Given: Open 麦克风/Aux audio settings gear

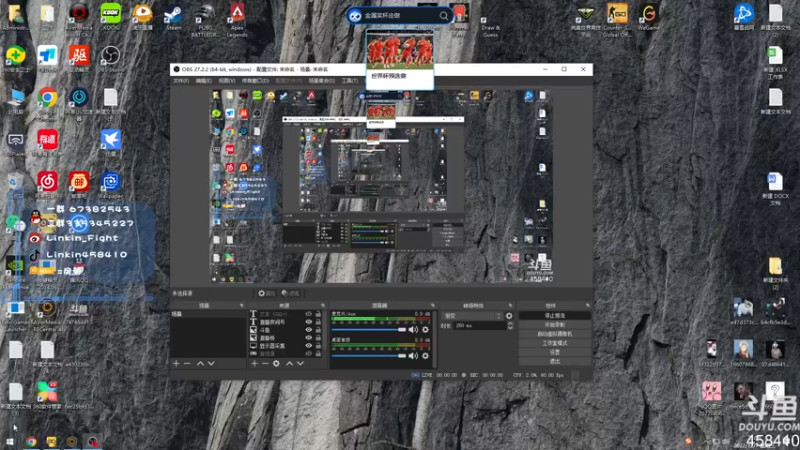Looking at the screenshot, I should pos(426,330).
